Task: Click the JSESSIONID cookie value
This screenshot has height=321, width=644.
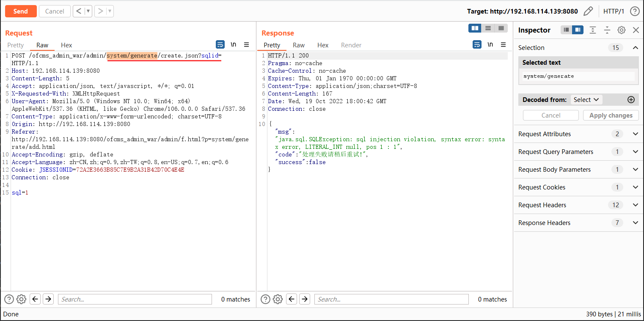Action: click(130, 170)
